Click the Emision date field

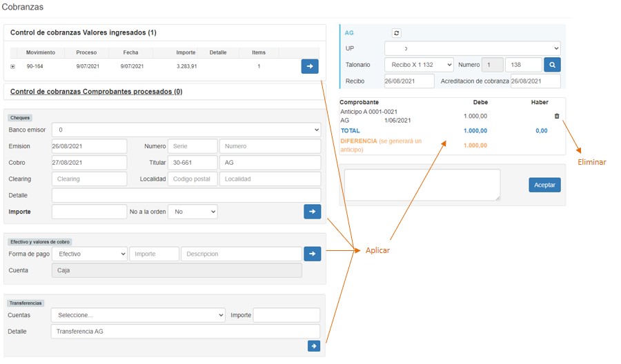click(89, 146)
